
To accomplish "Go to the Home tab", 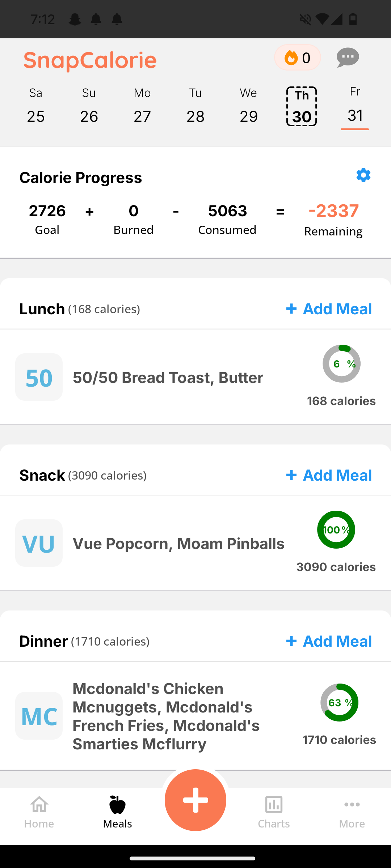I will [x=39, y=812].
